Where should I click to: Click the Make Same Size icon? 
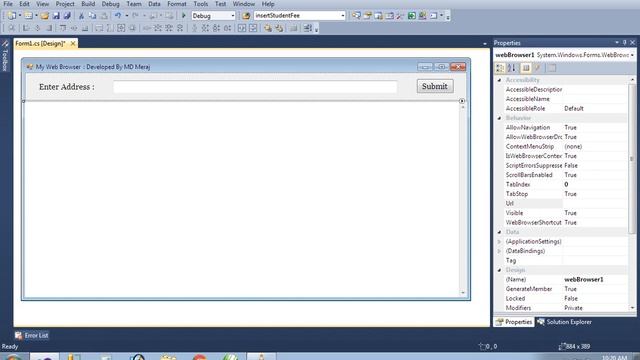(x=121, y=28)
